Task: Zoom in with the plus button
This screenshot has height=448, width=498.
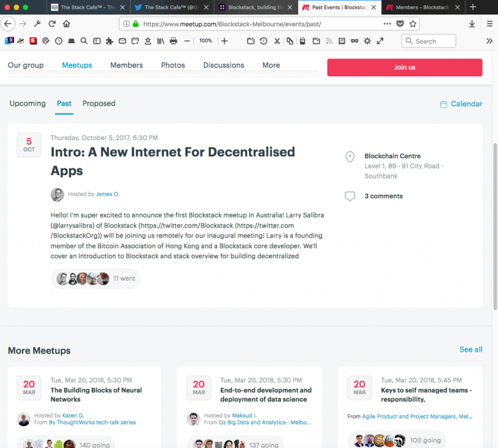Action: (x=224, y=41)
